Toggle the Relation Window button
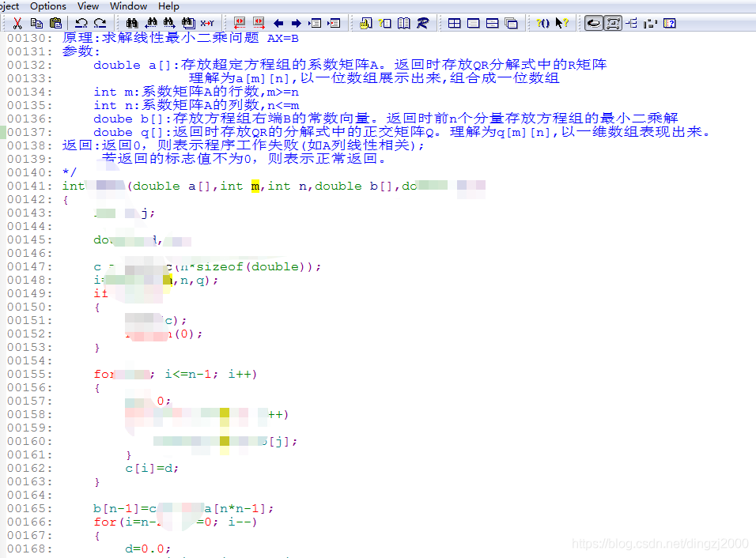Screen dimensions: 756x558 [x=613, y=23]
